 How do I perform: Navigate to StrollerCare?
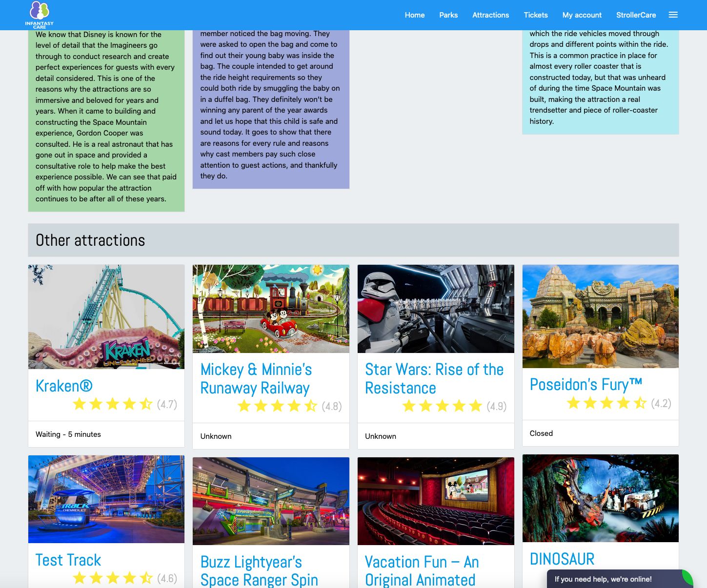[636, 15]
